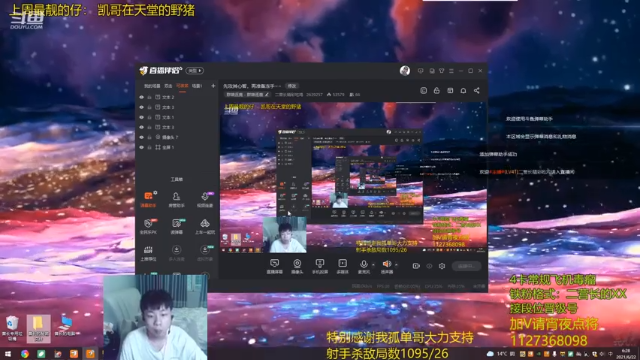Mute the orange 扬声器 speaker

coord(387,266)
